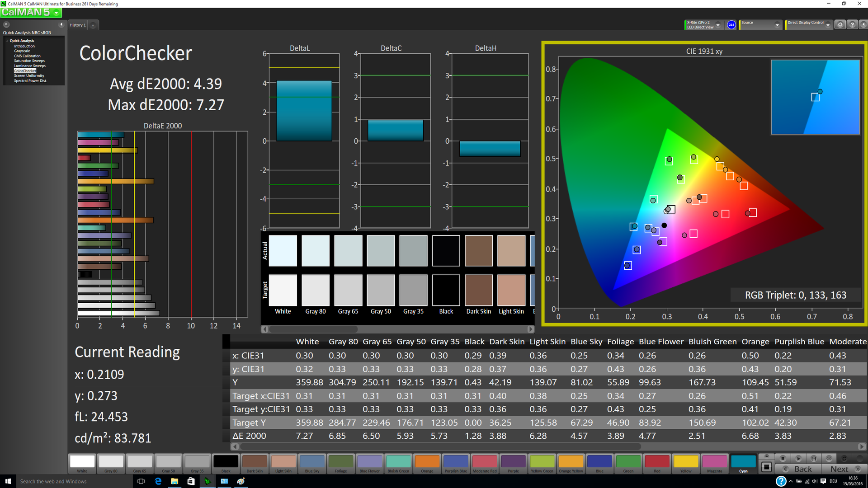Click the blue 214 meter indicator
Screen dimensions: 868x488
[x=731, y=25]
